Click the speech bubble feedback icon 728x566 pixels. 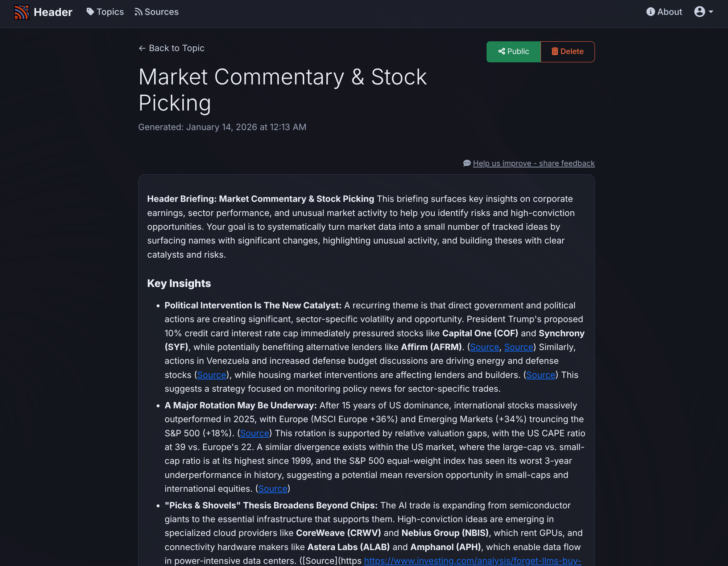[x=467, y=163]
